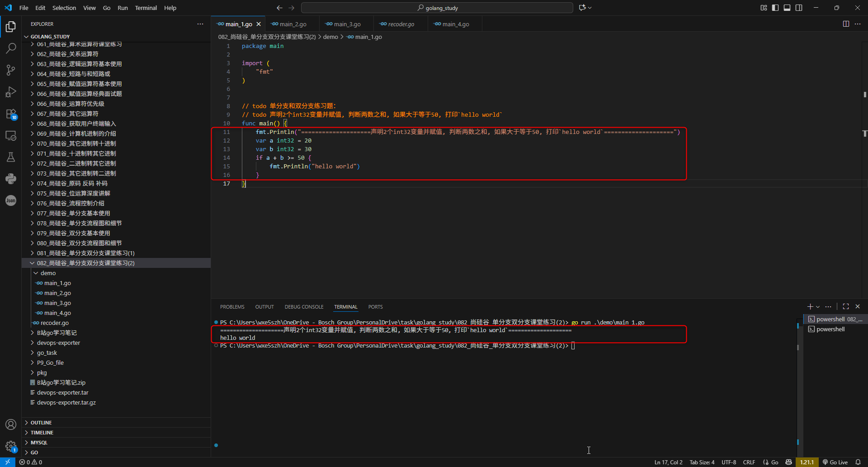This screenshot has width=868, height=467.
Task: Show errors and warnings count
Action: 31,462
